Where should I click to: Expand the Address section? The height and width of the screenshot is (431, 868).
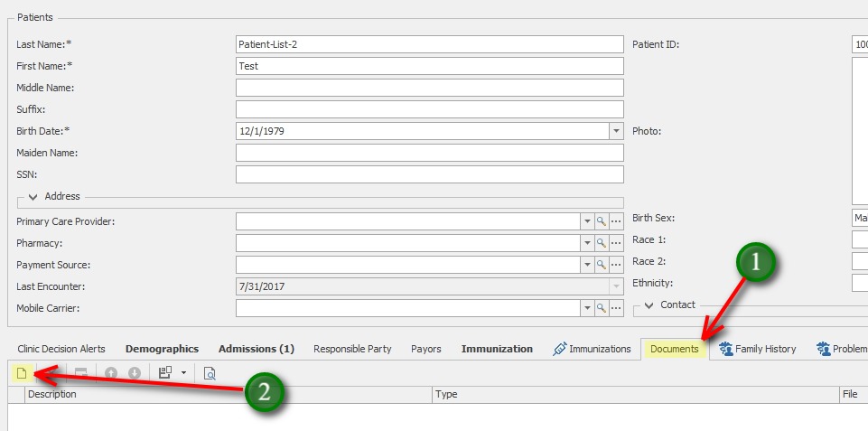[33, 196]
